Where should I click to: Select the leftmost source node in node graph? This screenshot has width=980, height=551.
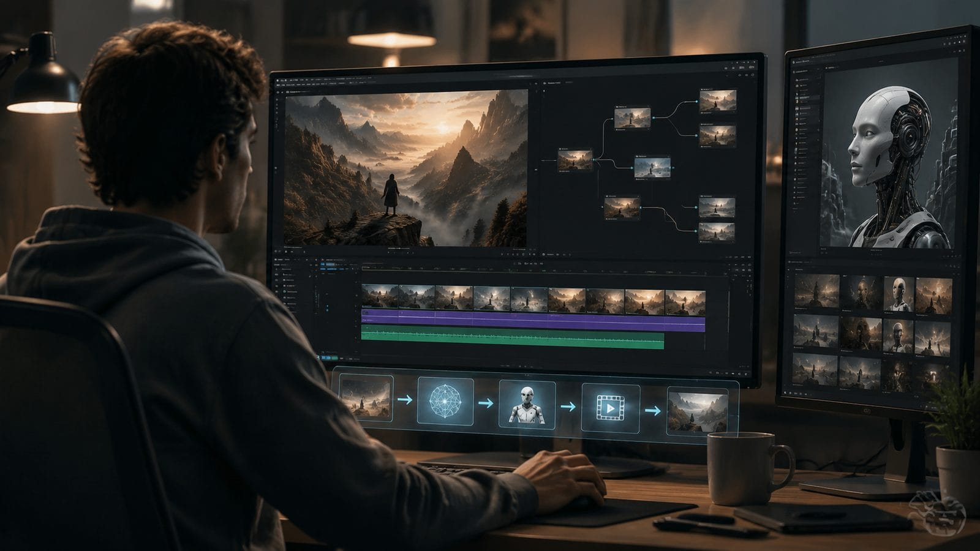point(575,160)
